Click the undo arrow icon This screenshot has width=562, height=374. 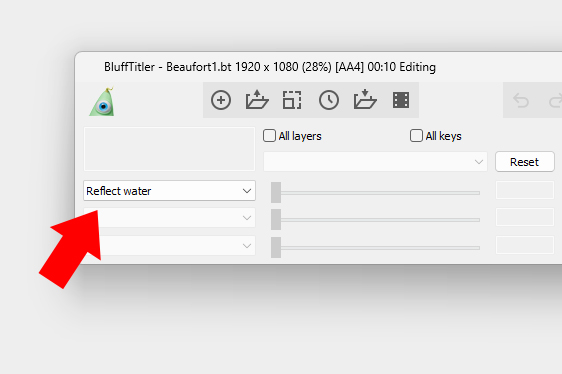tap(521, 100)
